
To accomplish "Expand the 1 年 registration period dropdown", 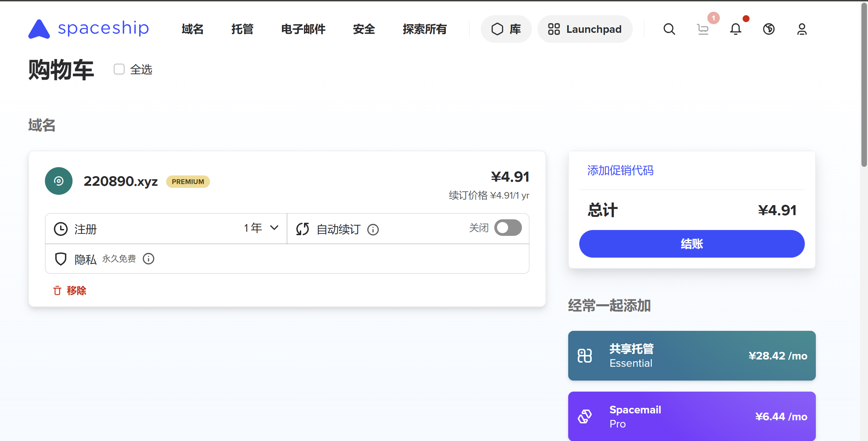I will [x=261, y=228].
